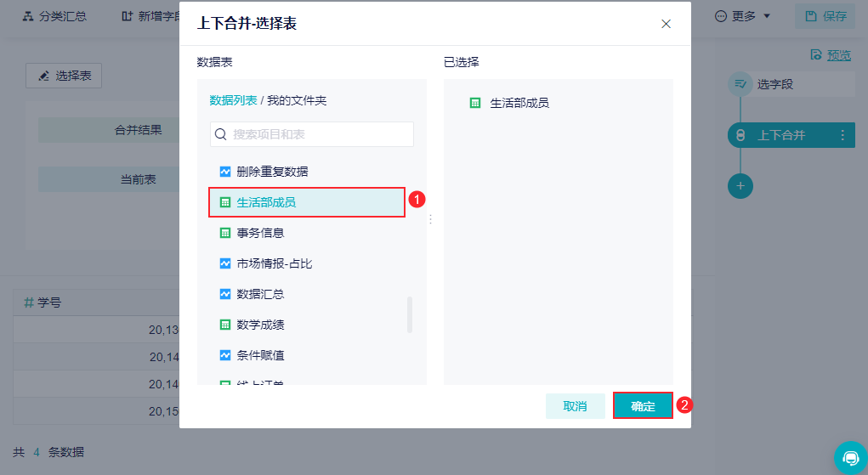
Task: Click the 预览 preview link
Action: tap(838, 55)
